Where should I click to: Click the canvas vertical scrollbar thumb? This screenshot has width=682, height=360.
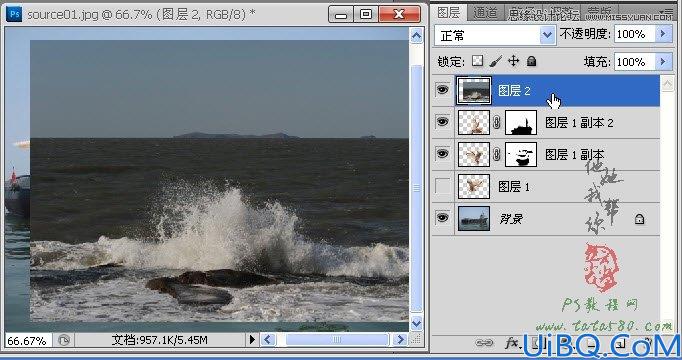click(x=416, y=188)
